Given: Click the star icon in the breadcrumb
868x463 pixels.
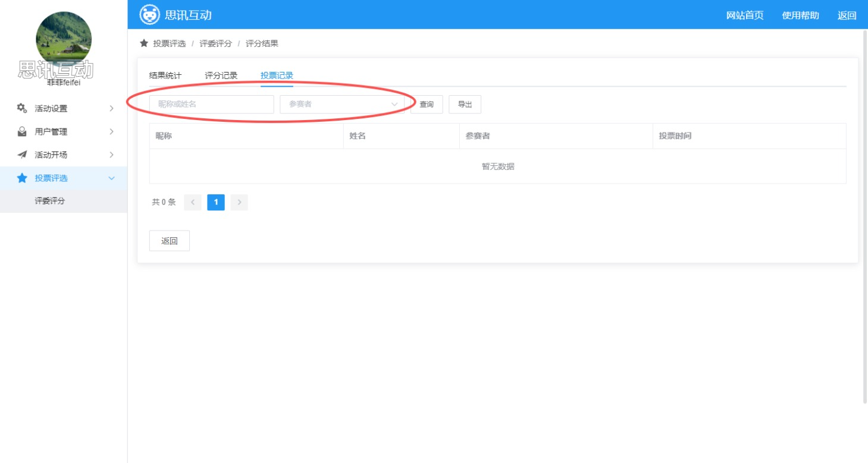Looking at the screenshot, I should click(144, 43).
